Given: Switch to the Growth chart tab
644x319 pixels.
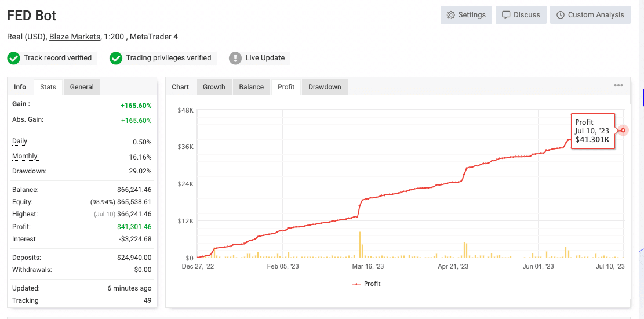Looking at the screenshot, I should 214,87.
